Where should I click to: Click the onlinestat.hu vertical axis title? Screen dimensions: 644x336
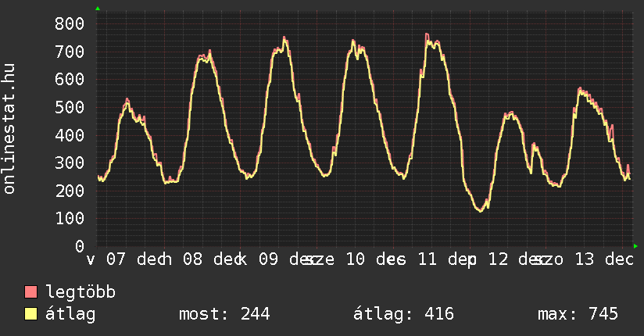[10, 130]
